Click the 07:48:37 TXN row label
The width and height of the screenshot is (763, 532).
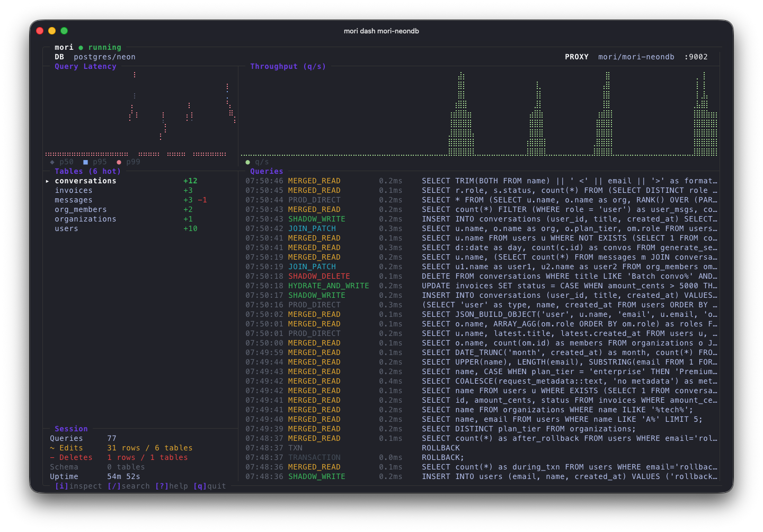(x=295, y=448)
